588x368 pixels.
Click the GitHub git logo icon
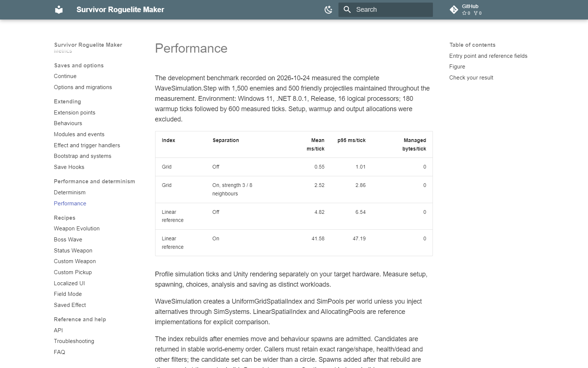click(454, 10)
